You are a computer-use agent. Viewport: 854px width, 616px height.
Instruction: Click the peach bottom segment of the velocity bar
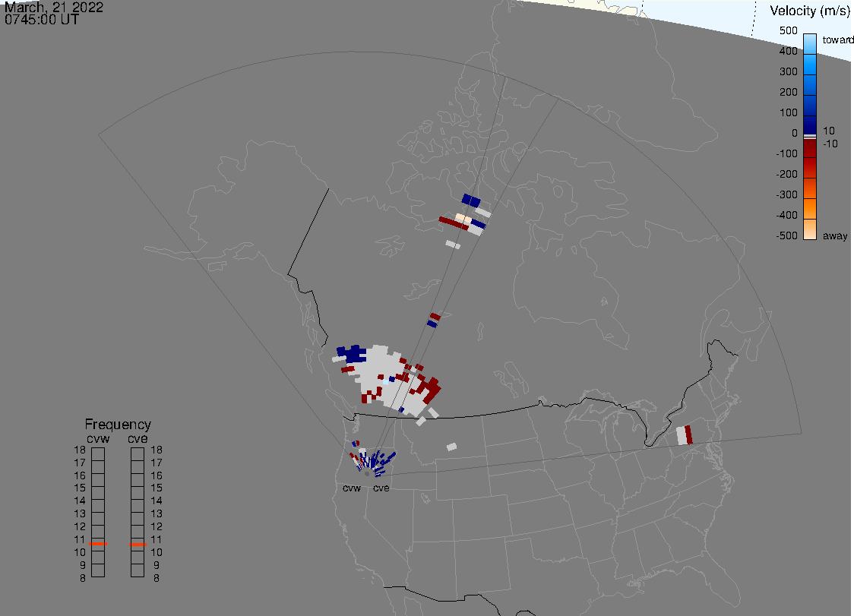810,229
